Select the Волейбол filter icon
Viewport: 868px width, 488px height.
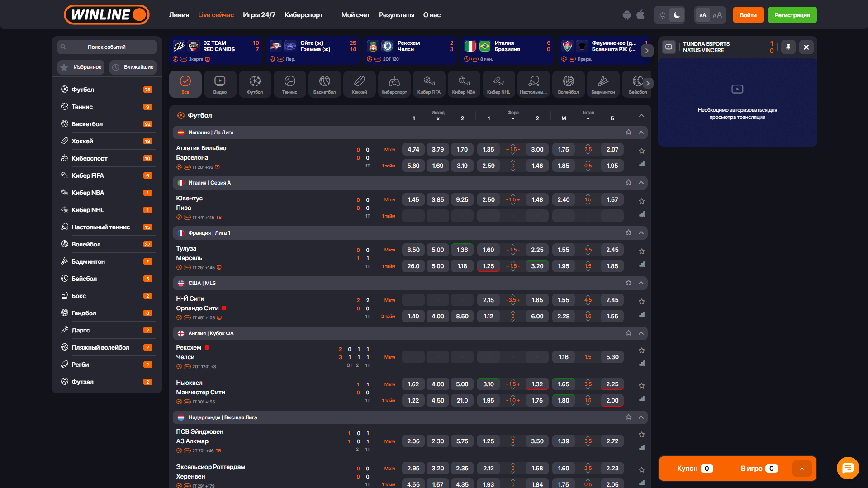point(568,84)
